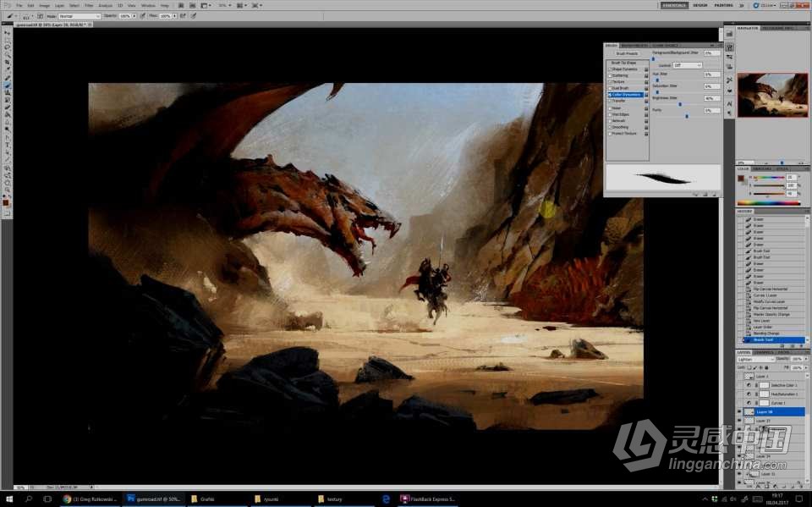Select the Eyedropper tool
The height and width of the screenshot is (507, 812).
point(8,69)
